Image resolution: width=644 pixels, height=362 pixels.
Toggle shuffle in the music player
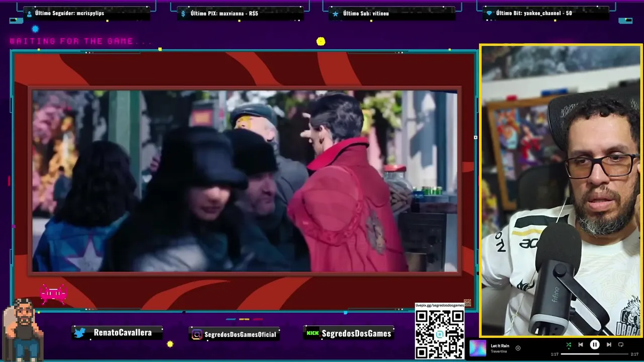click(x=569, y=345)
